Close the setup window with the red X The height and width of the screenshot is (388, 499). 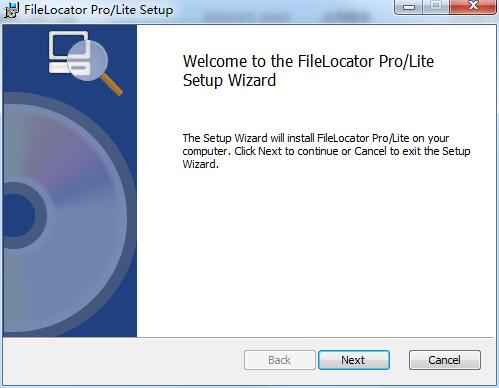pyautogui.click(x=473, y=7)
